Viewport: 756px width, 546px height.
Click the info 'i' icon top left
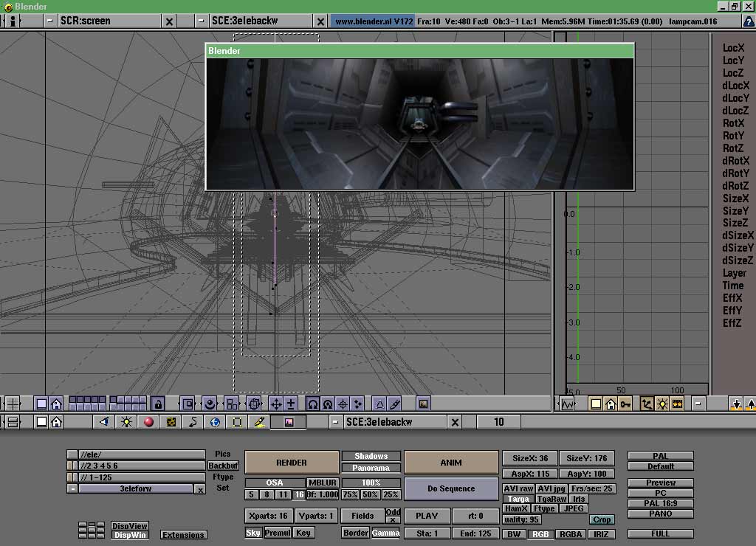13,21
